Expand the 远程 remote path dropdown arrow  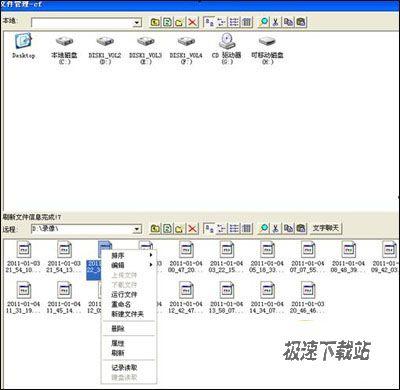coord(137,229)
